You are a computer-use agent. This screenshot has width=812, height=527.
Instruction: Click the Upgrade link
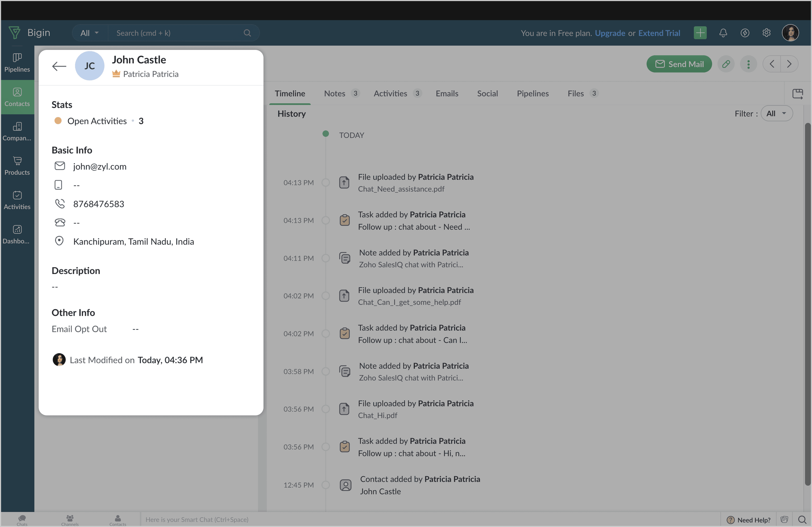[x=610, y=33]
